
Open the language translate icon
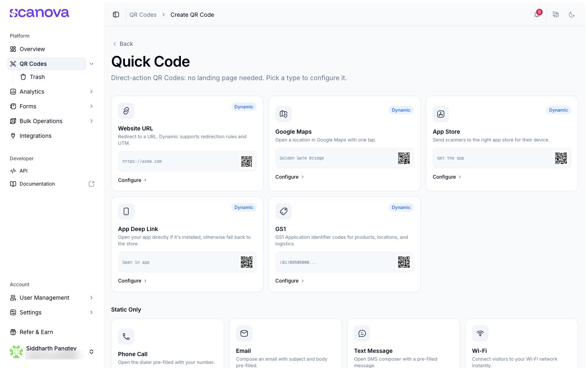point(556,15)
